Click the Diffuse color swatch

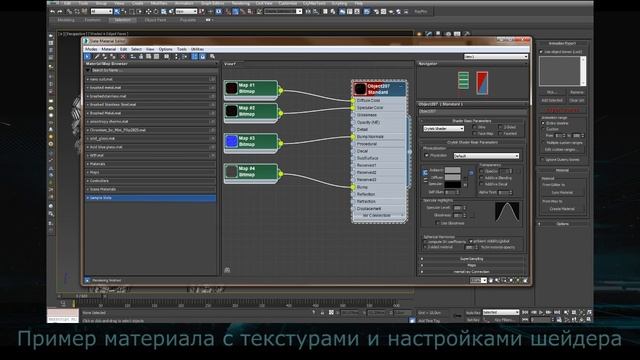pos(452,177)
